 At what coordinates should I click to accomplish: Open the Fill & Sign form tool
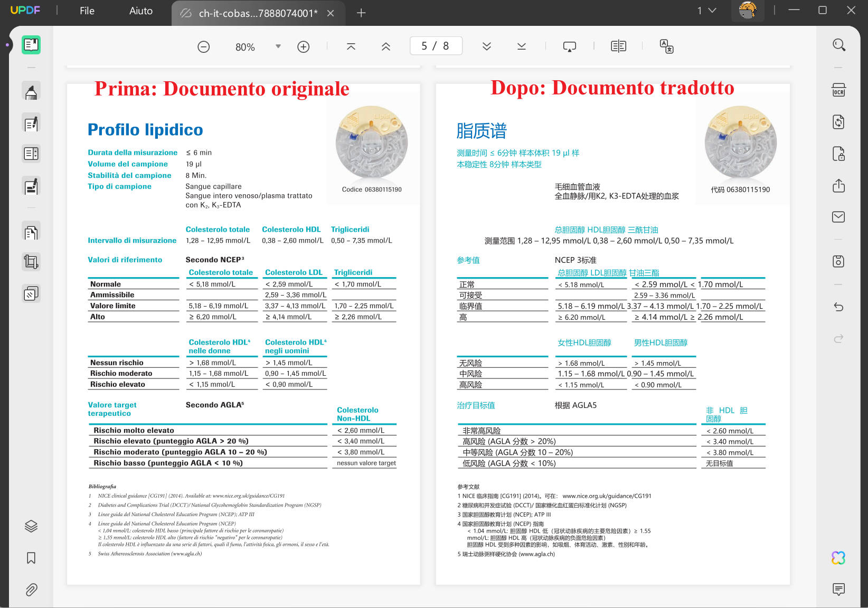point(31,186)
